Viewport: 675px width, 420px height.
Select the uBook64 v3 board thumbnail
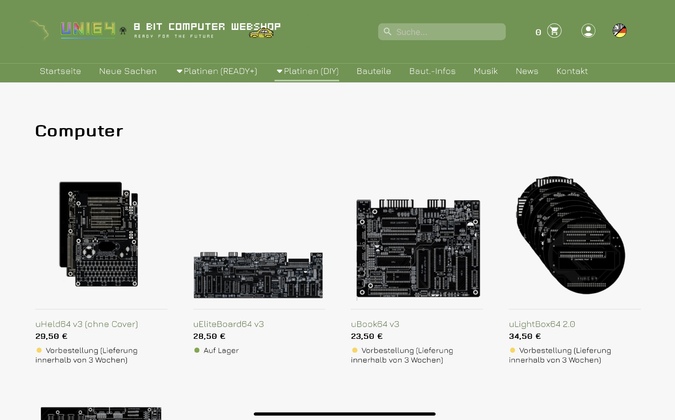coord(418,248)
